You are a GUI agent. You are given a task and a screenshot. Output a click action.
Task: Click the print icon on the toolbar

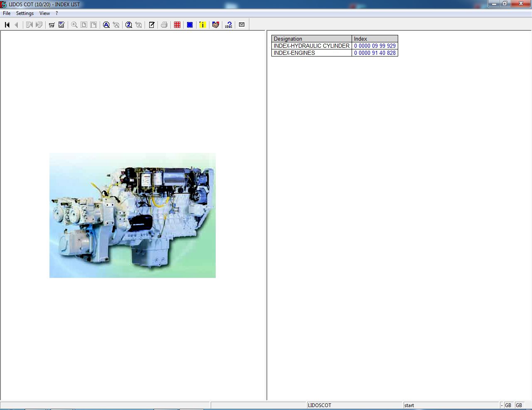point(164,25)
